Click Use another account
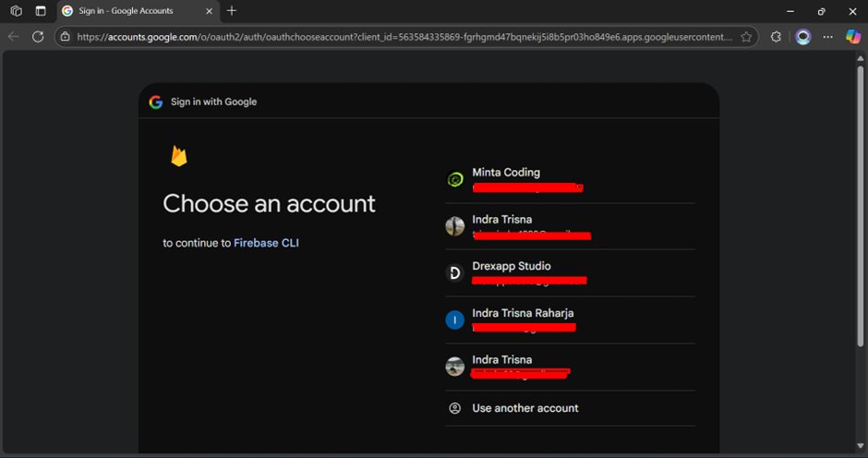 tap(570, 408)
